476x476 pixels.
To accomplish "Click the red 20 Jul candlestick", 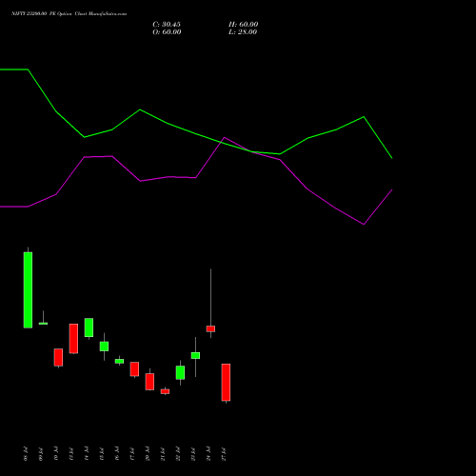I will tap(149, 382).
